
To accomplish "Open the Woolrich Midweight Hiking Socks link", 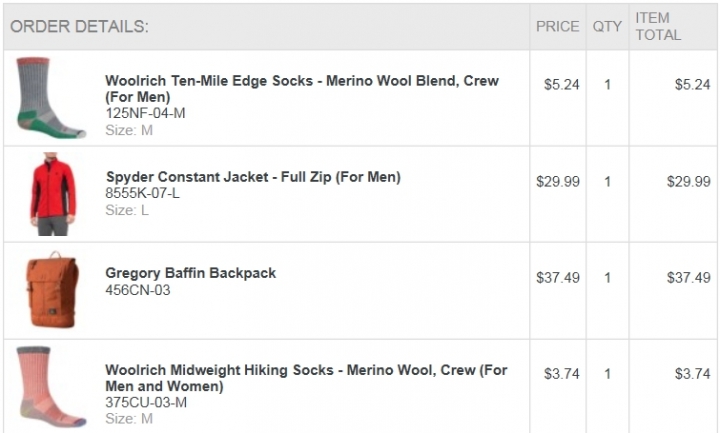I will [x=306, y=378].
